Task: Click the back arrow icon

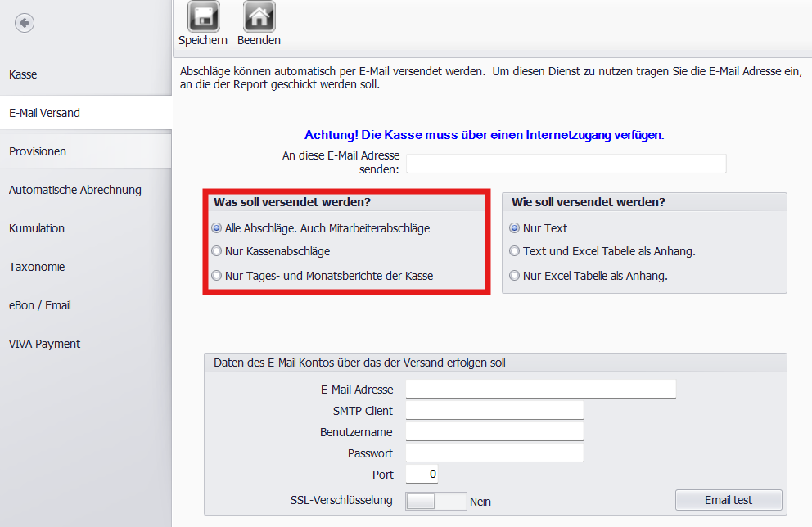Action: pos(25,23)
